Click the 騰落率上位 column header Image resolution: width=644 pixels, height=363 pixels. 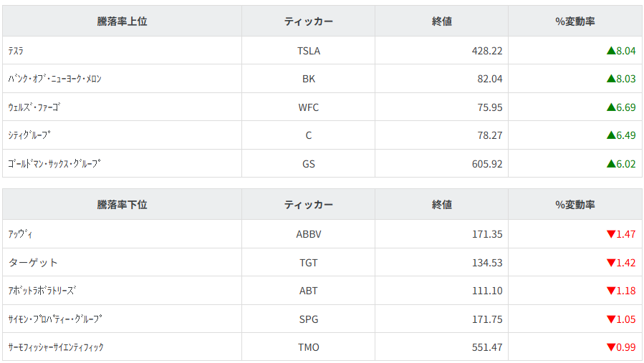click(x=122, y=21)
